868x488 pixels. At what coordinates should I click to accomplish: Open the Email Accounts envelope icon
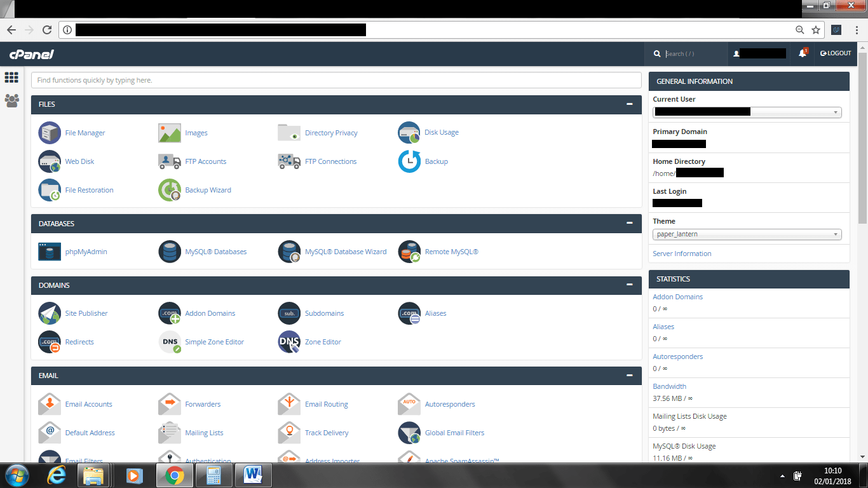point(50,404)
